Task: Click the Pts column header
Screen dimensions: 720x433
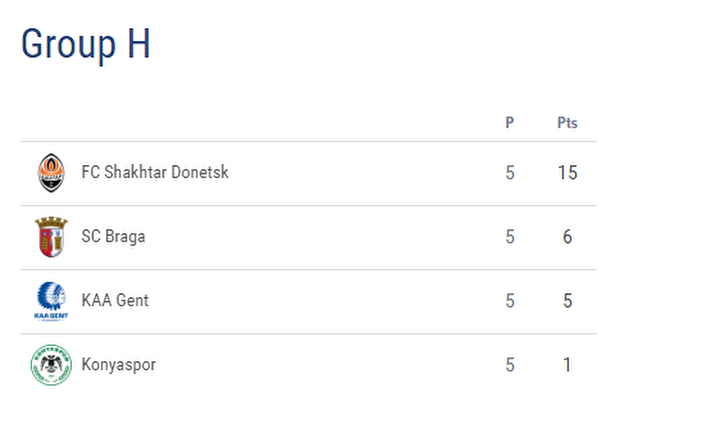Action: (x=567, y=123)
